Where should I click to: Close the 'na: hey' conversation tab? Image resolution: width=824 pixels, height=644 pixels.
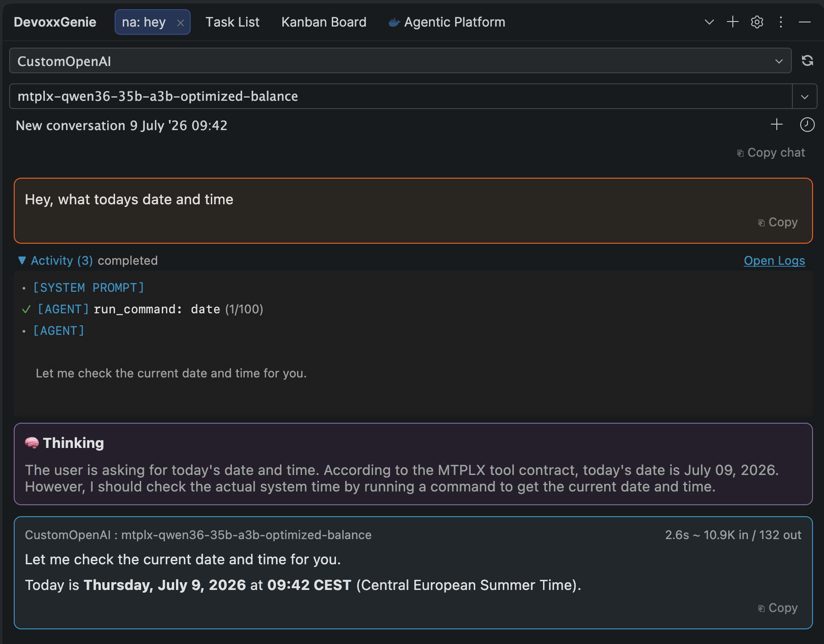(181, 23)
